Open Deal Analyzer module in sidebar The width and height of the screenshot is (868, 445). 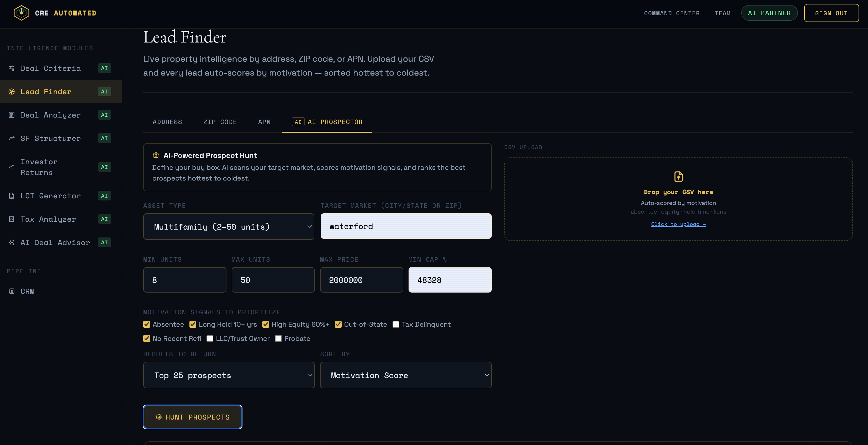pyautogui.click(x=61, y=115)
